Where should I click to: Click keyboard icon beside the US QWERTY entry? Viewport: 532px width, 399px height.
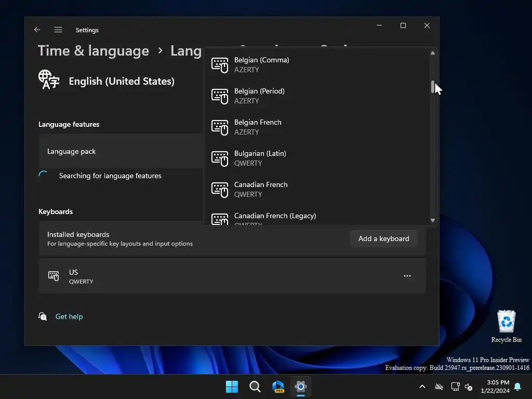pyautogui.click(x=54, y=276)
